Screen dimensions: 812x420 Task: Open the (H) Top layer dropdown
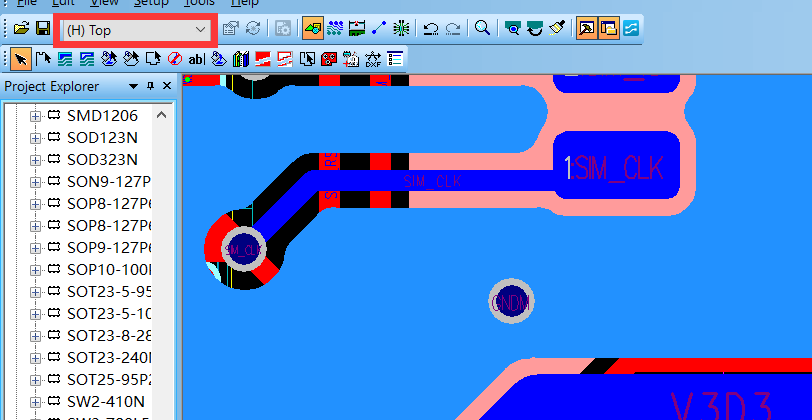coord(135,30)
